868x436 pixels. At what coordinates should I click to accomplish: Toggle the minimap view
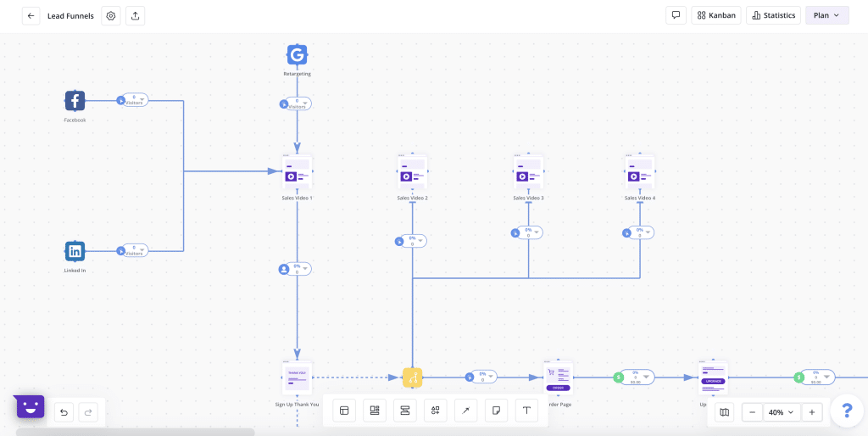(x=724, y=412)
